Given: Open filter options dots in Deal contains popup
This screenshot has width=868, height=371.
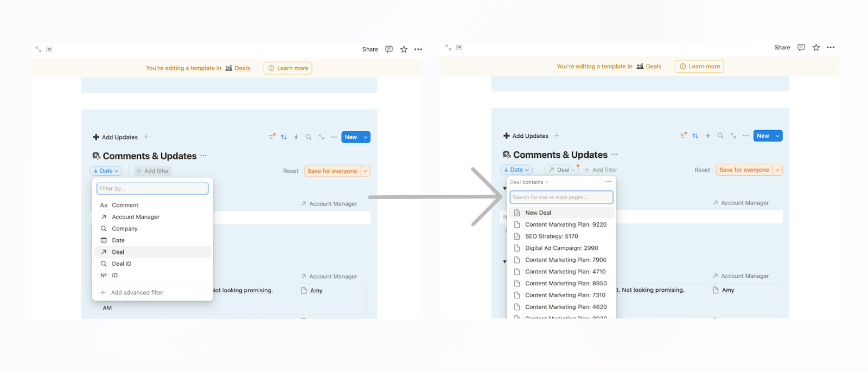Looking at the screenshot, I should (x=609, y=182).
